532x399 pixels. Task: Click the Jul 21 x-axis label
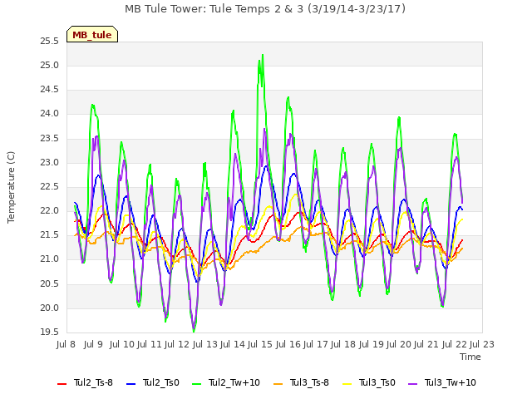426,345
